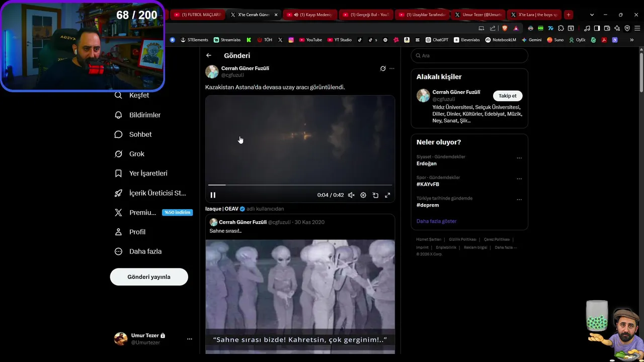Screen dimensions: 644x362
Task: Switch to the Kayıp Medeniyet YouTube tab
Action: [310, 15]
